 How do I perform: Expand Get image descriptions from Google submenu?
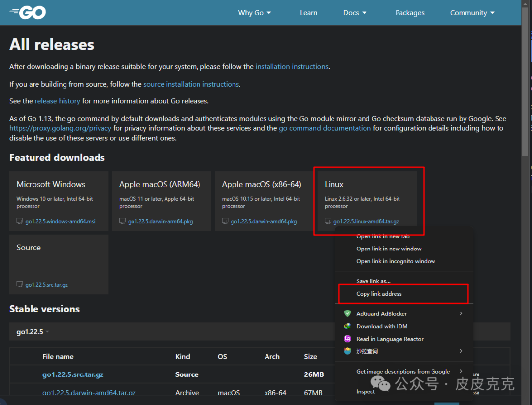pyautogui.click(x=461, y=371)
